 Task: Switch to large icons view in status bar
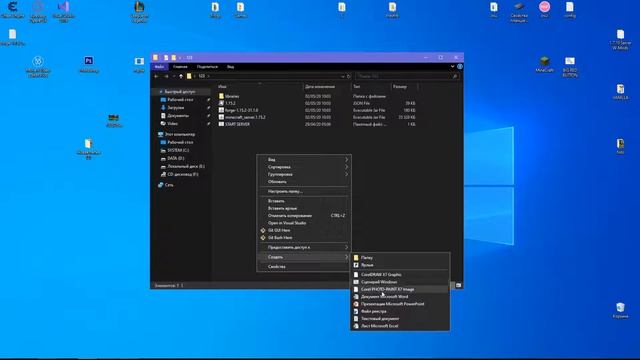(459, 286)
